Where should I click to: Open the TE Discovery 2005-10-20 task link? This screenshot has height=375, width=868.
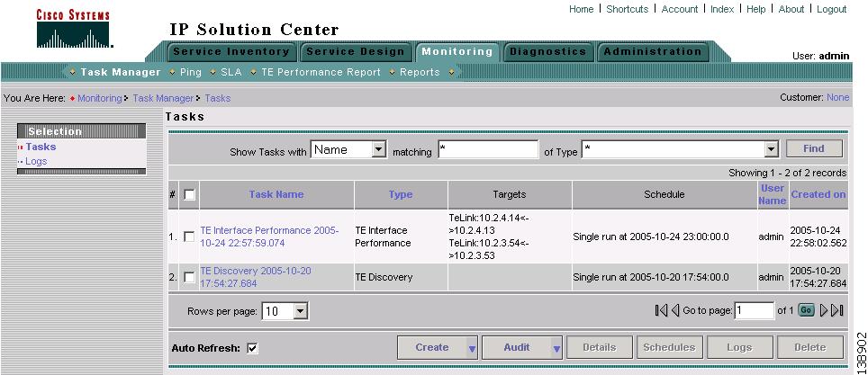(256, 277)
